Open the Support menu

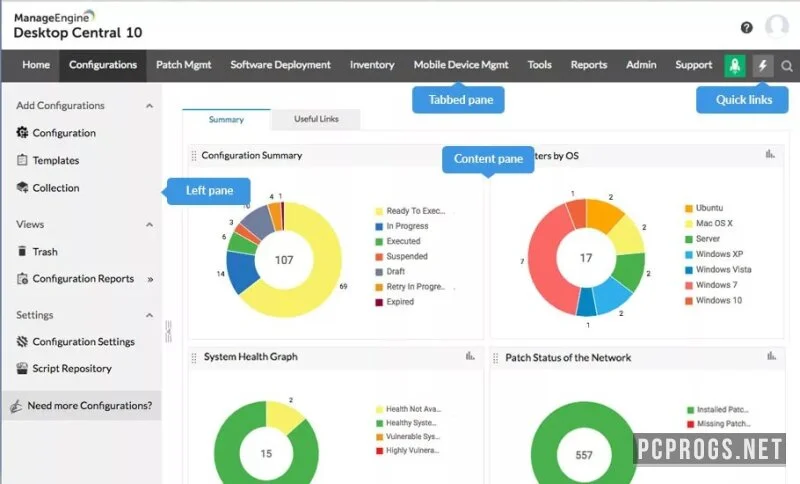click(693, 65)
